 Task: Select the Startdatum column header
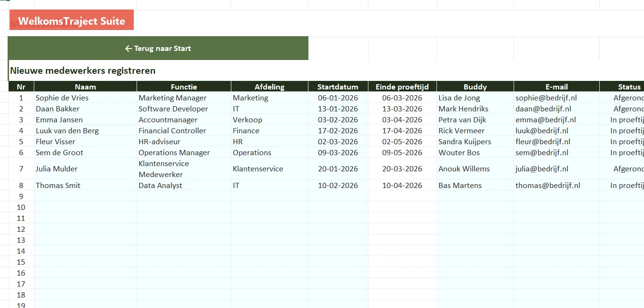click(338, 87)
